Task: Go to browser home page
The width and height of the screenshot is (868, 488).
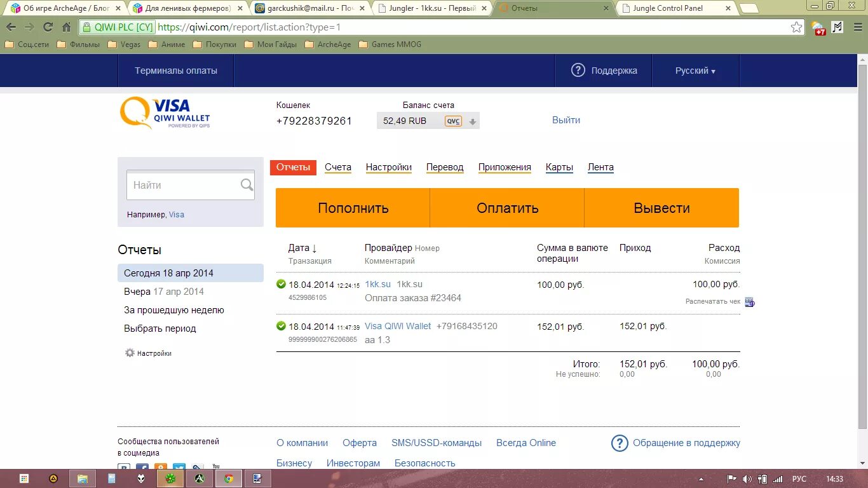Action: point(66,27)
